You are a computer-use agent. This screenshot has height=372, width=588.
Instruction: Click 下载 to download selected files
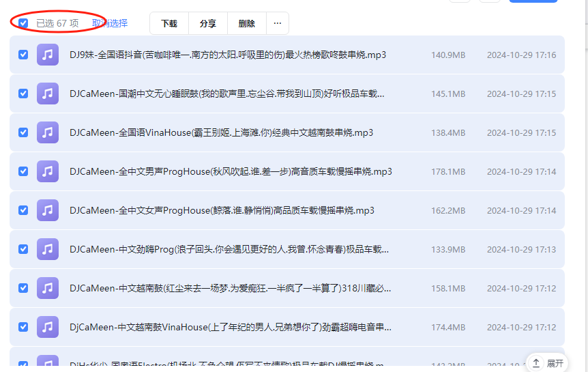pos(169,23)
